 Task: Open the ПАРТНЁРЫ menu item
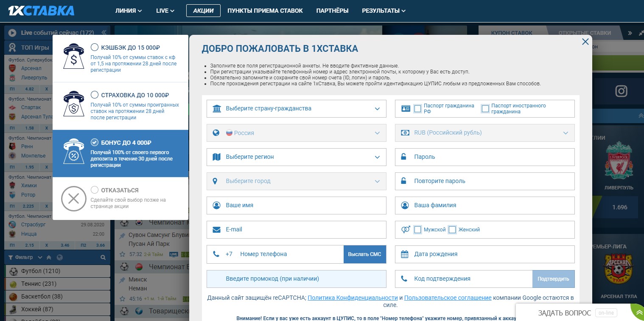[332, 11]
